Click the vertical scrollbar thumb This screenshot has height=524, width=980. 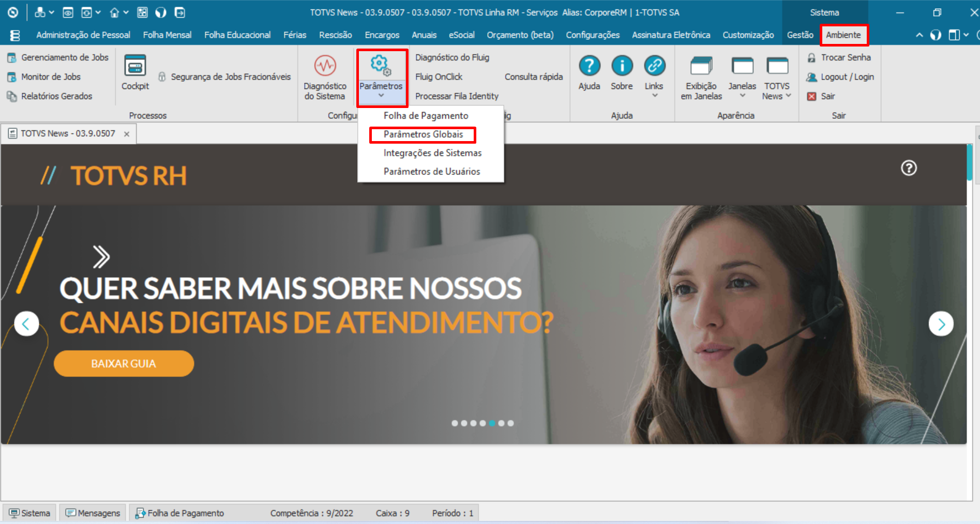970,162
